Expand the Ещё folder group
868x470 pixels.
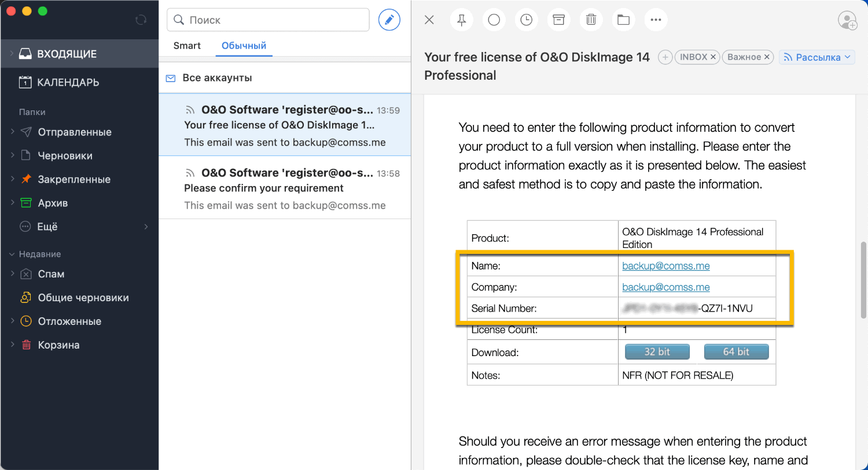click(x=146, y=227)
